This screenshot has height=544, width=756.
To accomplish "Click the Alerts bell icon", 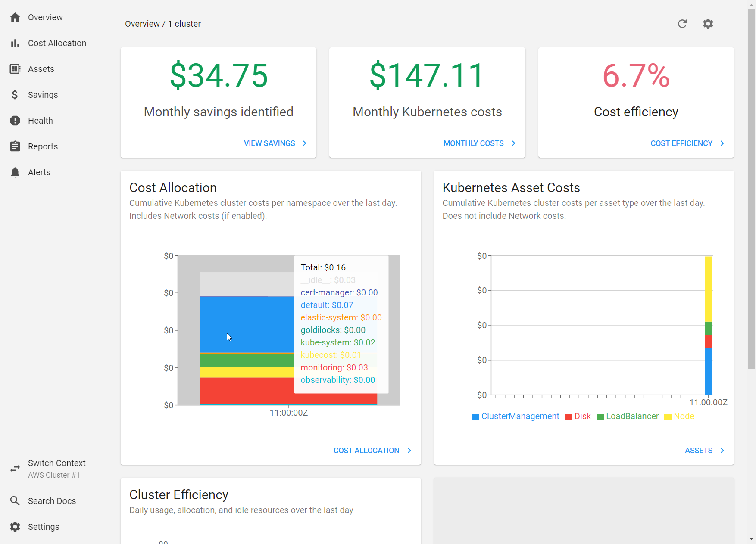I will pos(15,172).
